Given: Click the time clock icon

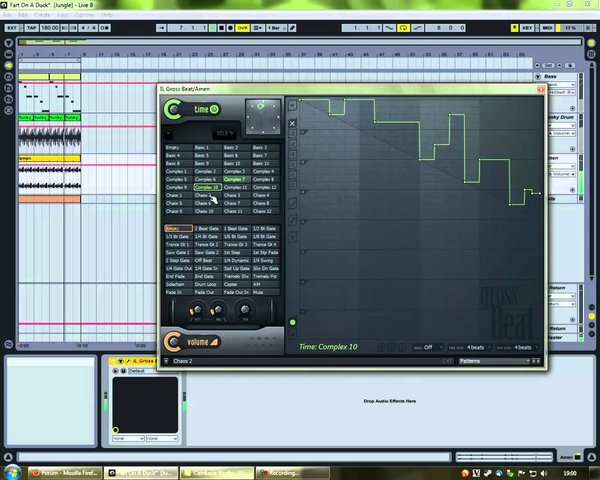Looking at the screenshot, I should click(214, 109).
